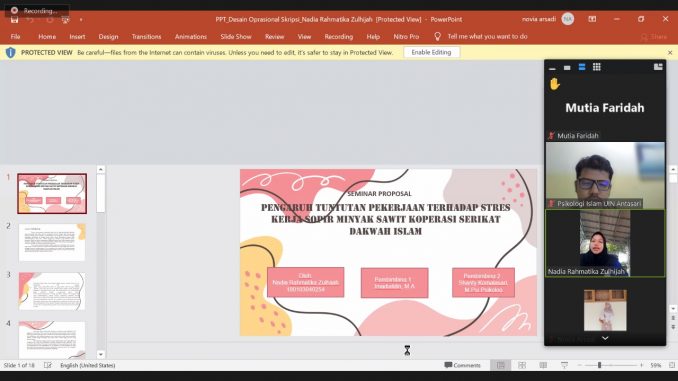
Task: Expand more participants with down chevron
Action: pos(605,338)
